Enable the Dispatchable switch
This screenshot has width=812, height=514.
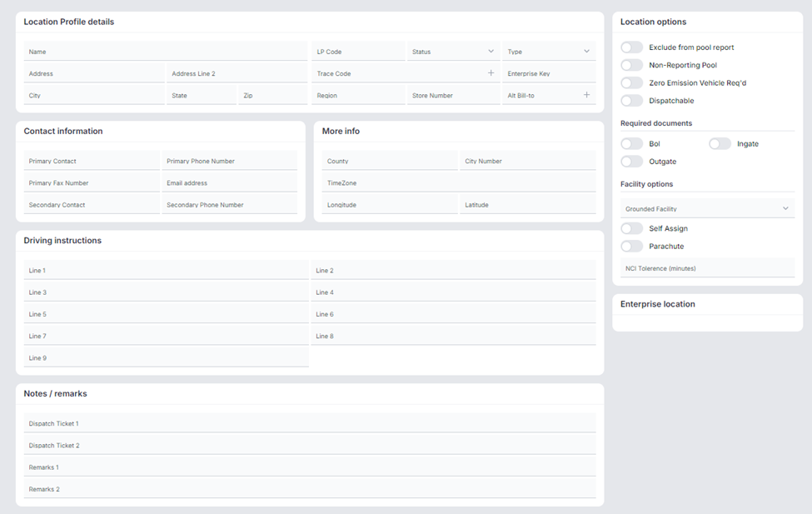tap(632, 101)
